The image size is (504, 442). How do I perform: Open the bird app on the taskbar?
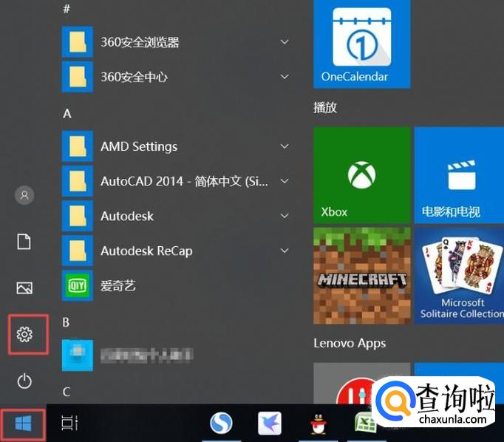[270, 423]
